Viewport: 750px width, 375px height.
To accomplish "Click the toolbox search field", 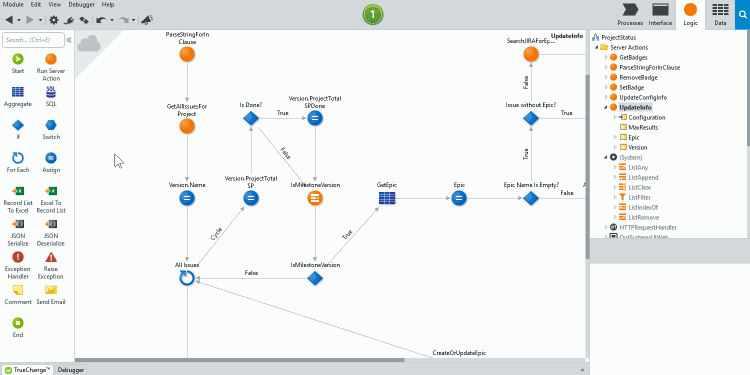I will coord(33,40).
